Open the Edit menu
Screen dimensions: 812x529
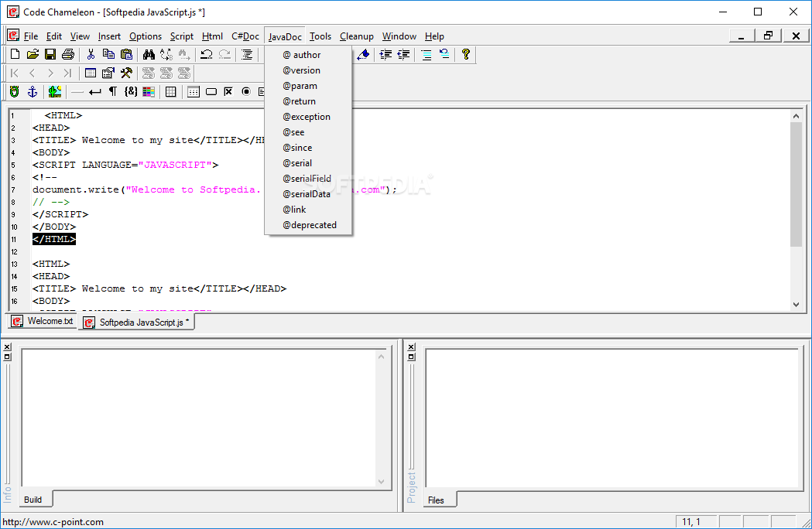click(54, 36)
